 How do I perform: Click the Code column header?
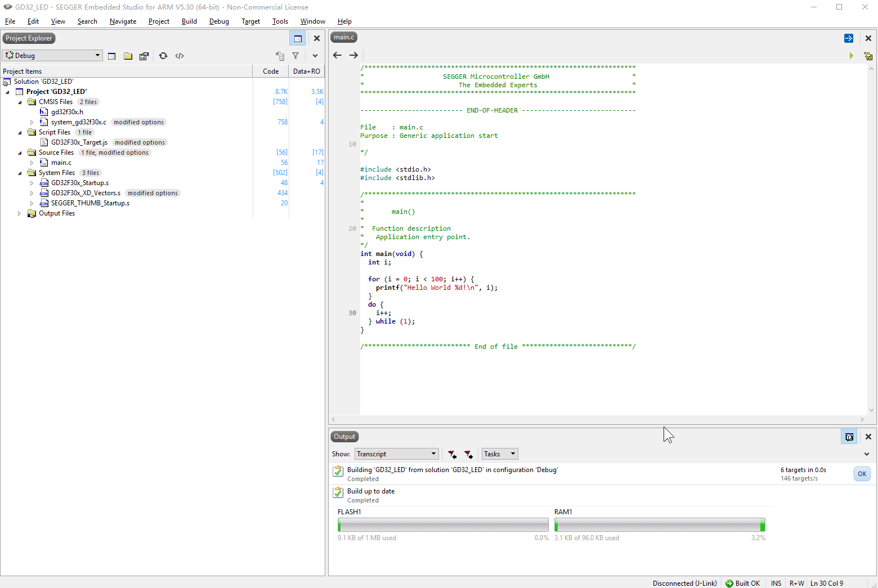pyautogui.click(x=271, y=71)
